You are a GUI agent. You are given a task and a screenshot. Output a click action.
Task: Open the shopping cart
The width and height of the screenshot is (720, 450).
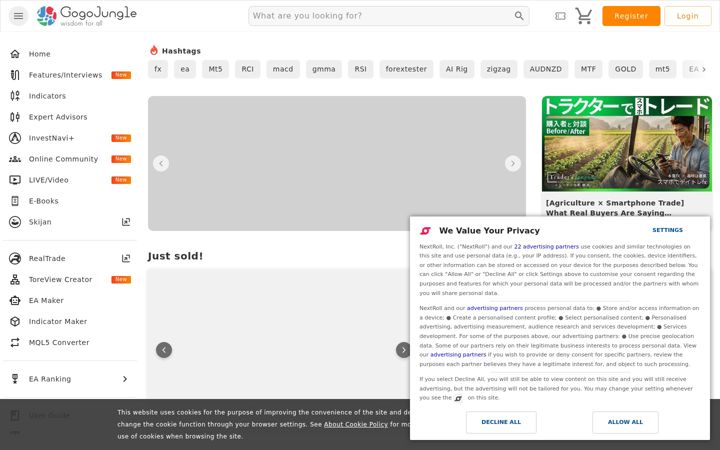(584, 16)
